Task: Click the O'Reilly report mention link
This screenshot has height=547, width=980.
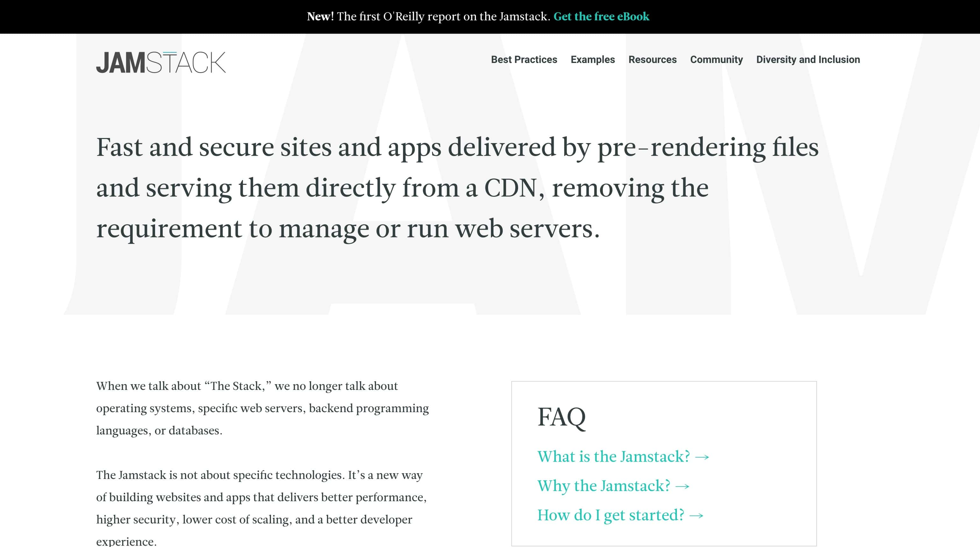Action: coord(601,17)
